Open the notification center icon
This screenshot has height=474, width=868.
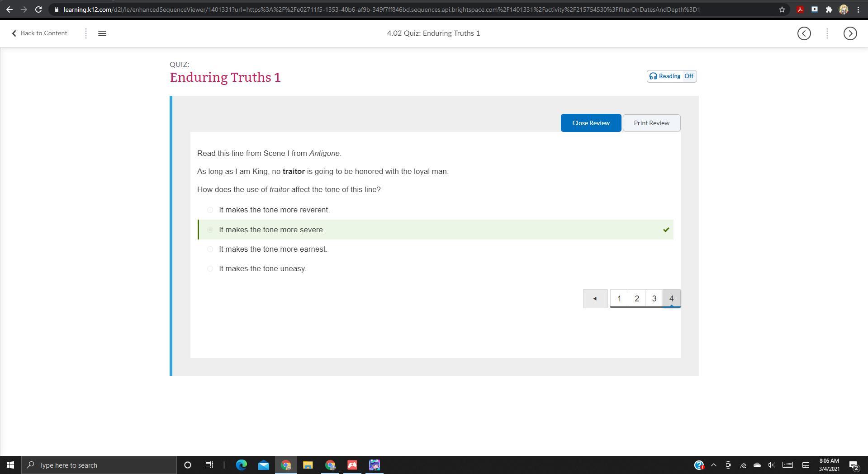(x=854, y=465)
